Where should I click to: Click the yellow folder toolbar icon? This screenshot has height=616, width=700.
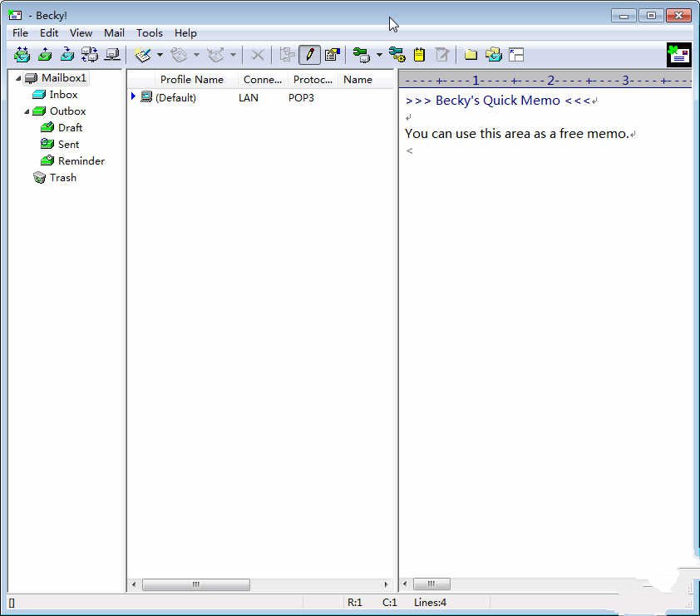pyautogui.click(x=471, y=55)
